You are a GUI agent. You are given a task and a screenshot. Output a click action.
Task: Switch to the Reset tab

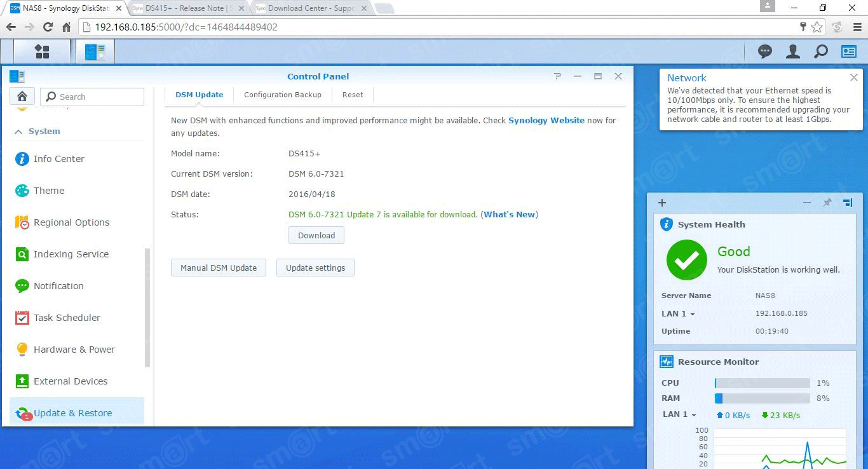tap(353, 95)
